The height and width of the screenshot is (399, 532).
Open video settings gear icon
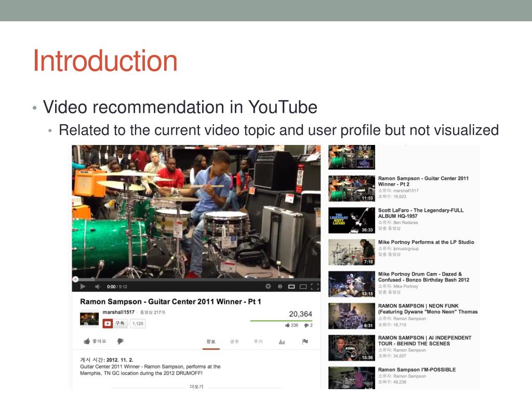click(x=268, y=286)
